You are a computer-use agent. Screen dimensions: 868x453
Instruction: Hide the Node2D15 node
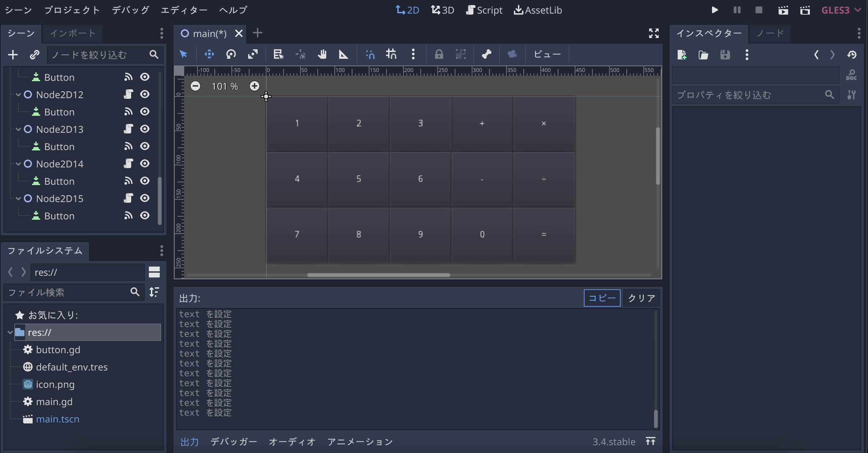pos(145,198)
